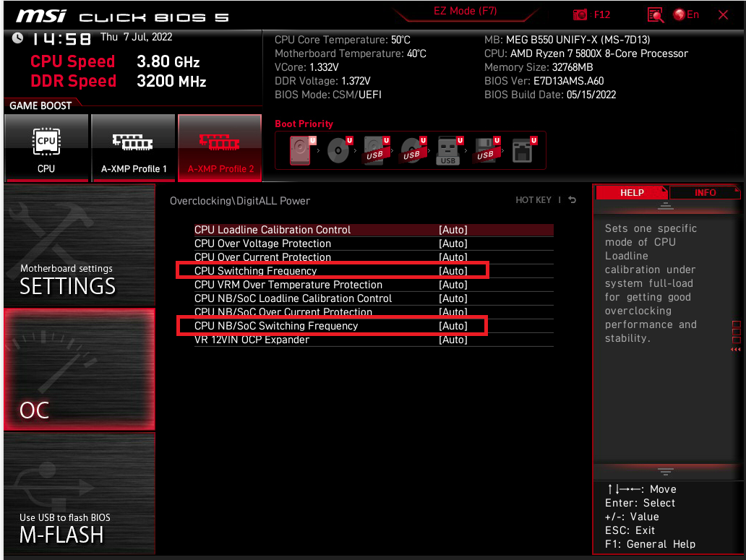Select the USB optical drive boot icon
This screenshot has height=560, width=746.
click(413, 150)
